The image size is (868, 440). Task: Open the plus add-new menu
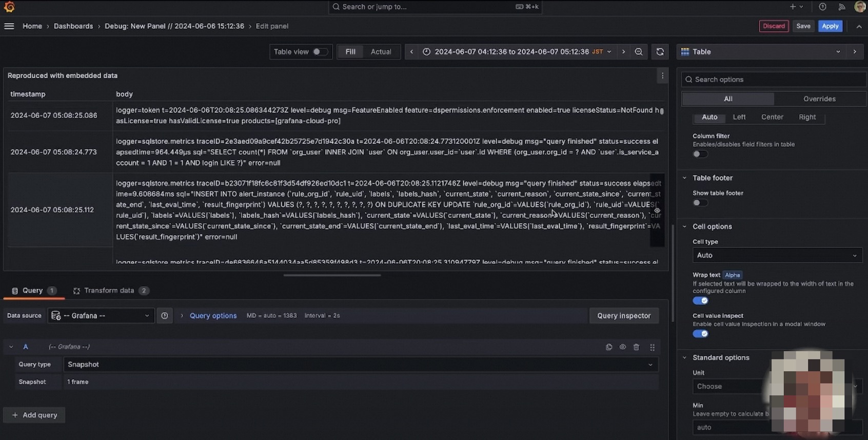click(796, 7)
